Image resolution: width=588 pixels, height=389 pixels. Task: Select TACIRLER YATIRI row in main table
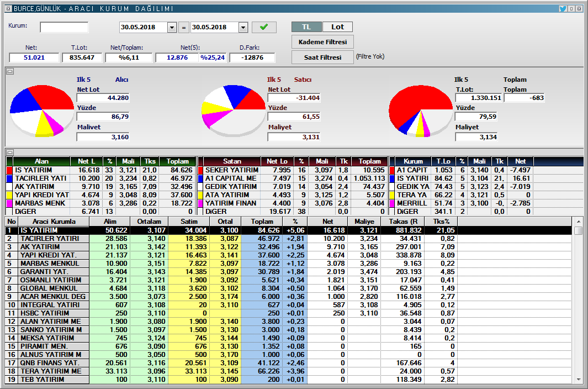coord(288,239)
